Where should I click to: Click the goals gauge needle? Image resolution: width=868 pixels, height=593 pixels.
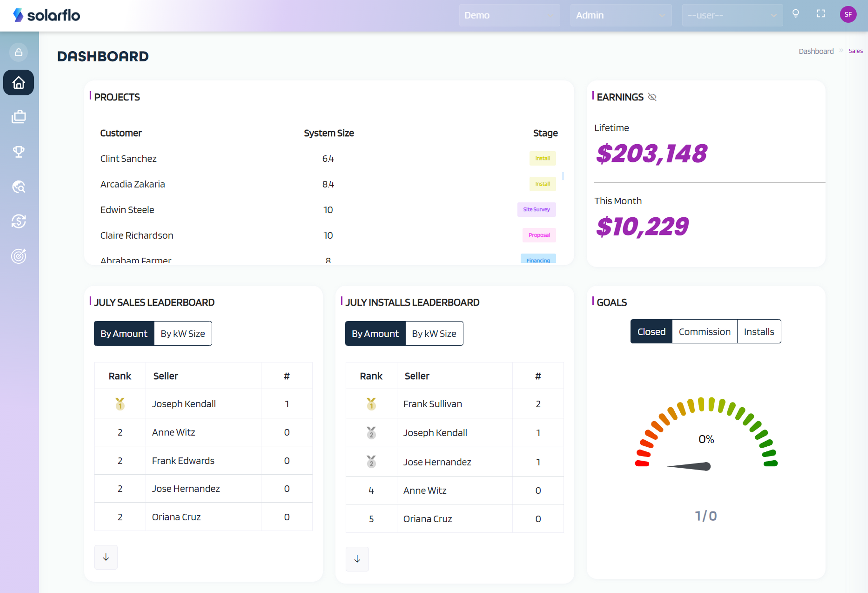tap(689, 466)
